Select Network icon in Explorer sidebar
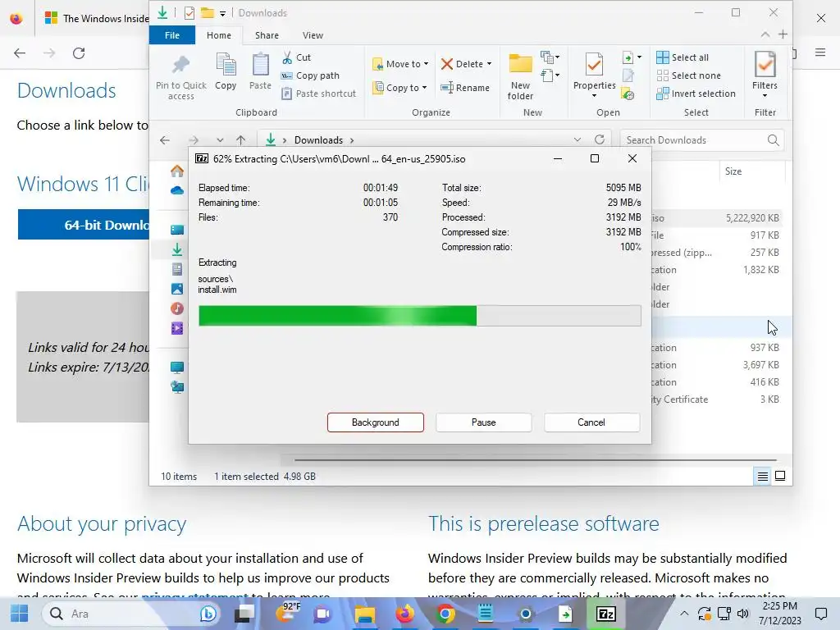Image resolution: width=840 pixels, height=630 pixels. 177,387
